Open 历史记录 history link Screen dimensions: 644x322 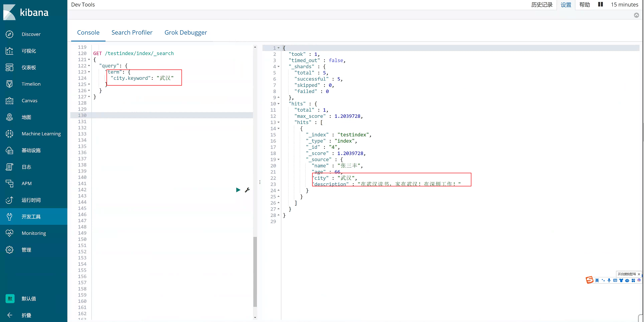(542, 5)
